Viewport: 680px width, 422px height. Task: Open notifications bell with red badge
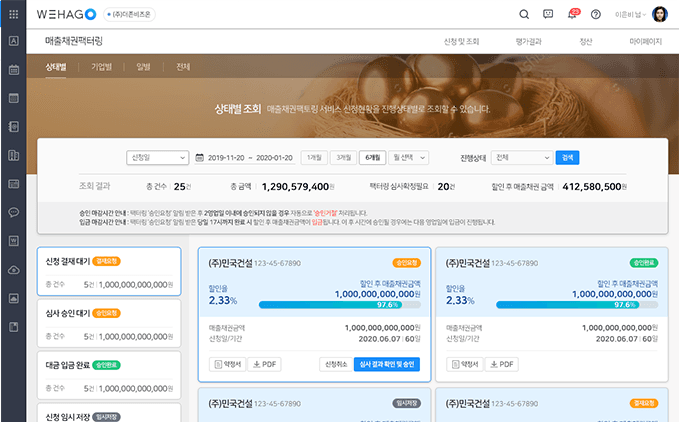pyautogui.click(x=573, y=14)
